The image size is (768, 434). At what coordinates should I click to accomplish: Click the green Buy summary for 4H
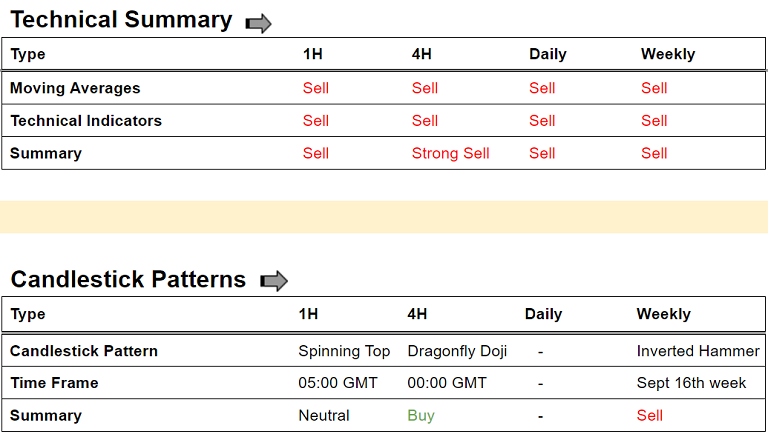point(421,416)
